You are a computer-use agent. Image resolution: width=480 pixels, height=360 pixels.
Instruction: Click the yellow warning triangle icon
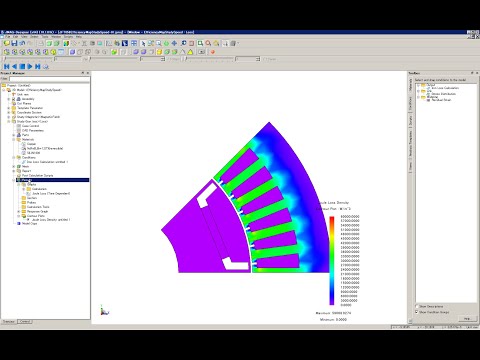190,52
